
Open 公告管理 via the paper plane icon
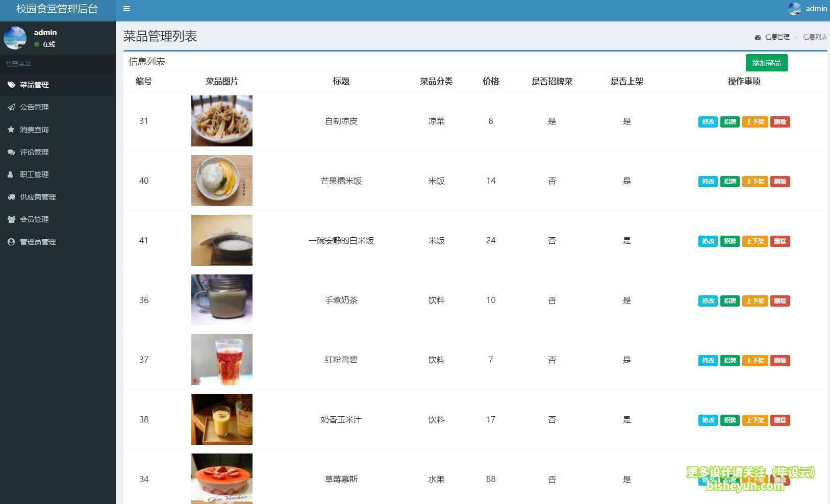11,107
